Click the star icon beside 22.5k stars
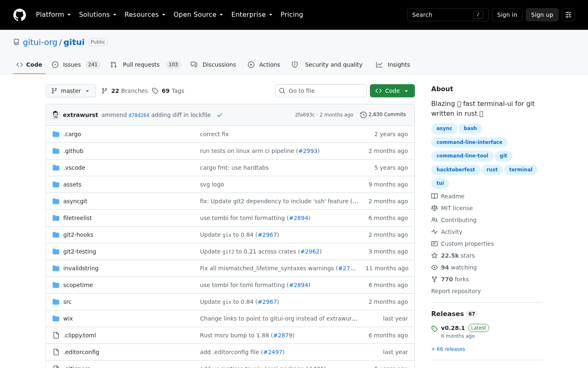Viewport: 588px width, 368px height. (x=434, y=256)
